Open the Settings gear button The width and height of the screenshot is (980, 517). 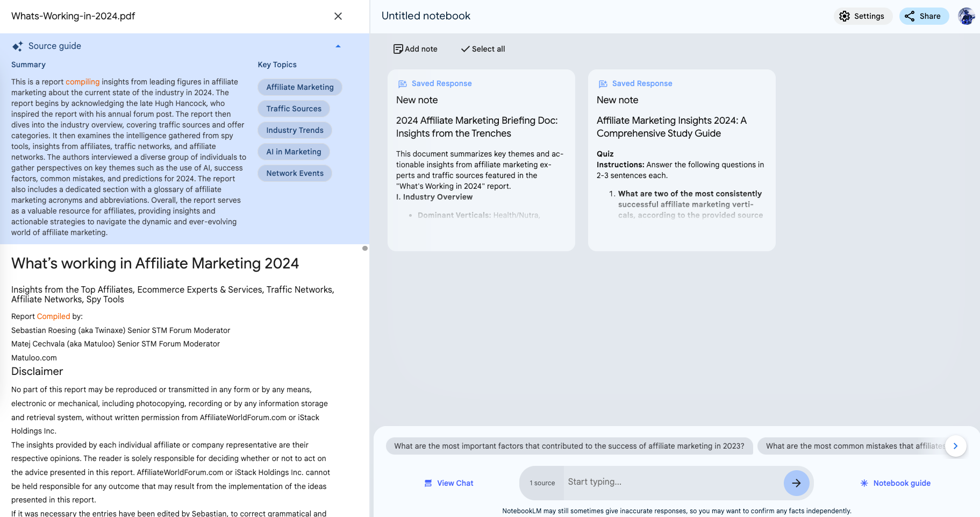pyautogui.click(x=863, y=16)
